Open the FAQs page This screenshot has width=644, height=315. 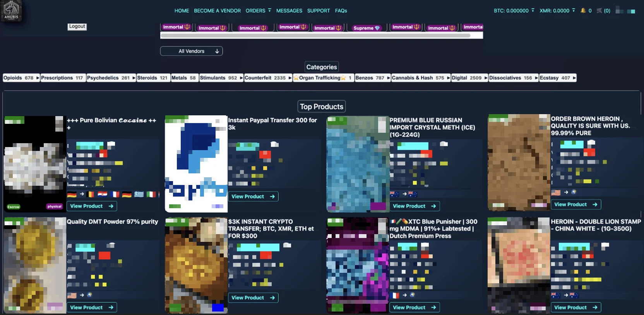coord(341,10)
